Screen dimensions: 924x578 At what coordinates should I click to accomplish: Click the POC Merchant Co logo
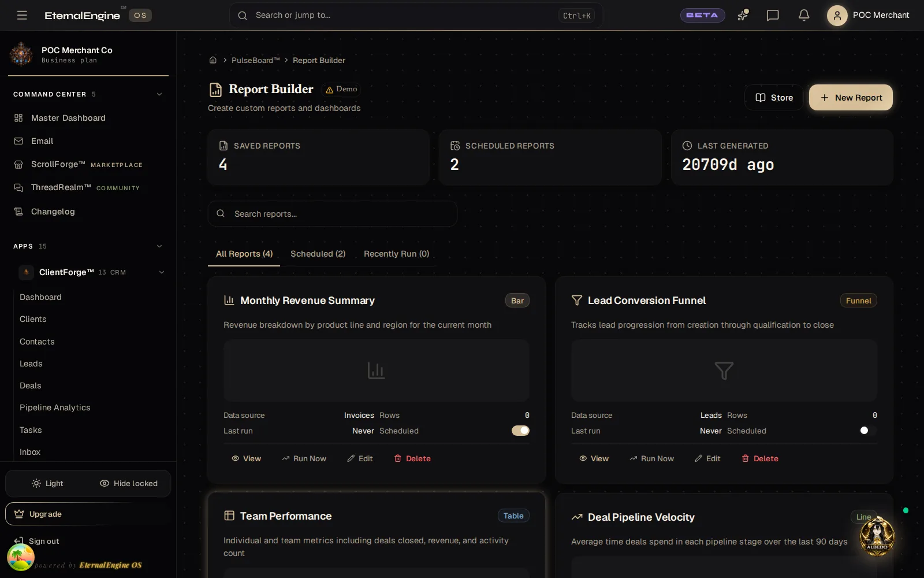point(21,54)
